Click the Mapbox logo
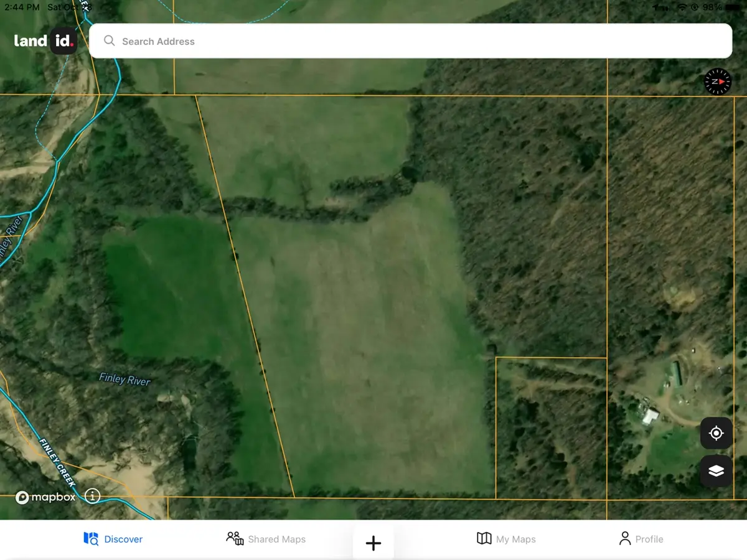This screenshot has height=560, width=747. coord(45,497)
